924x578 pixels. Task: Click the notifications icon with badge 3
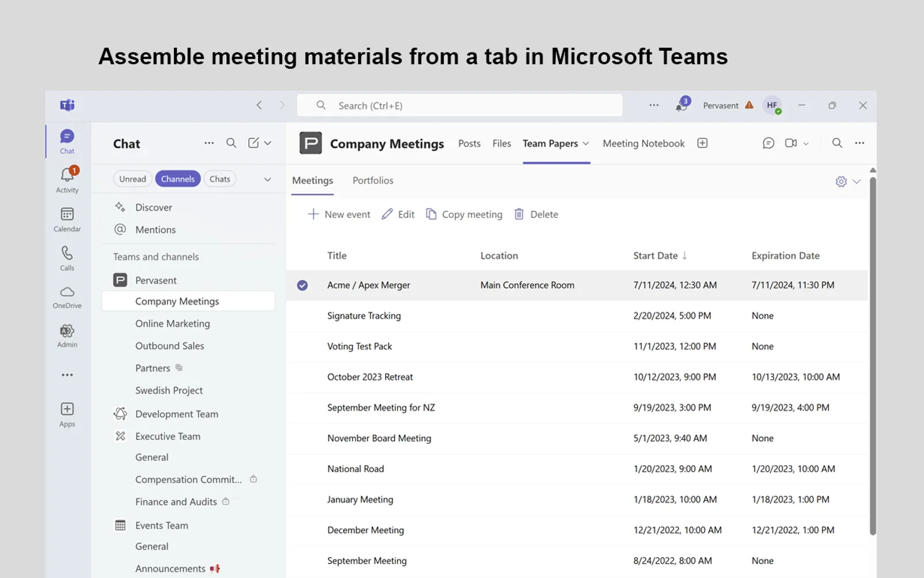pos(683,105)
